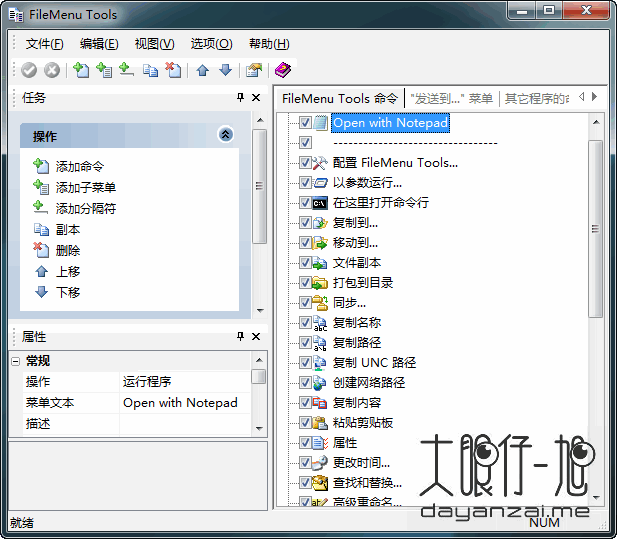Click the 上移 arrow icon in the task panel
Image resolution: width=617 pixels, height=539 pixels.
click(x=41, y=271)
